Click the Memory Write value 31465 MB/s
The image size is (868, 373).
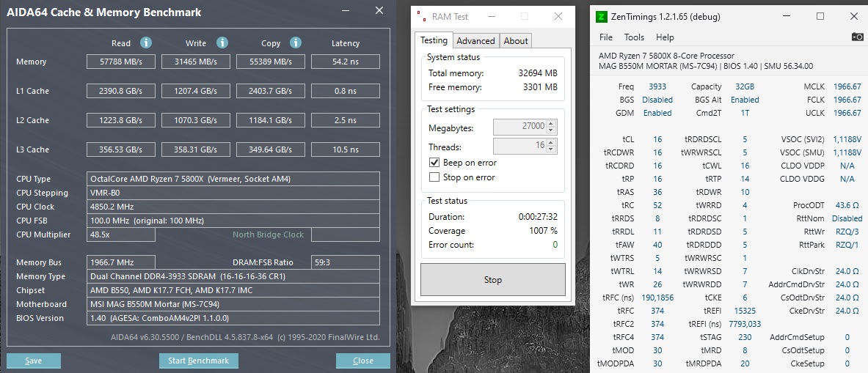(x=196, y=62)
